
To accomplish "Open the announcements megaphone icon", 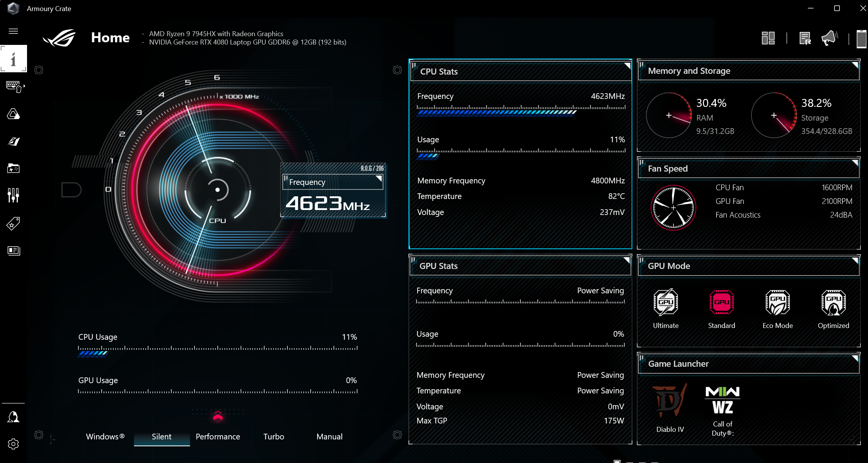I will point(829,38).
